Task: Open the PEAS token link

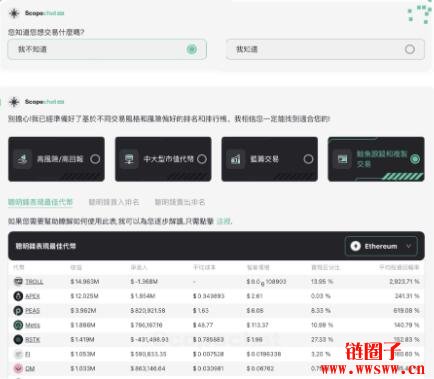Action: (33, 311)
